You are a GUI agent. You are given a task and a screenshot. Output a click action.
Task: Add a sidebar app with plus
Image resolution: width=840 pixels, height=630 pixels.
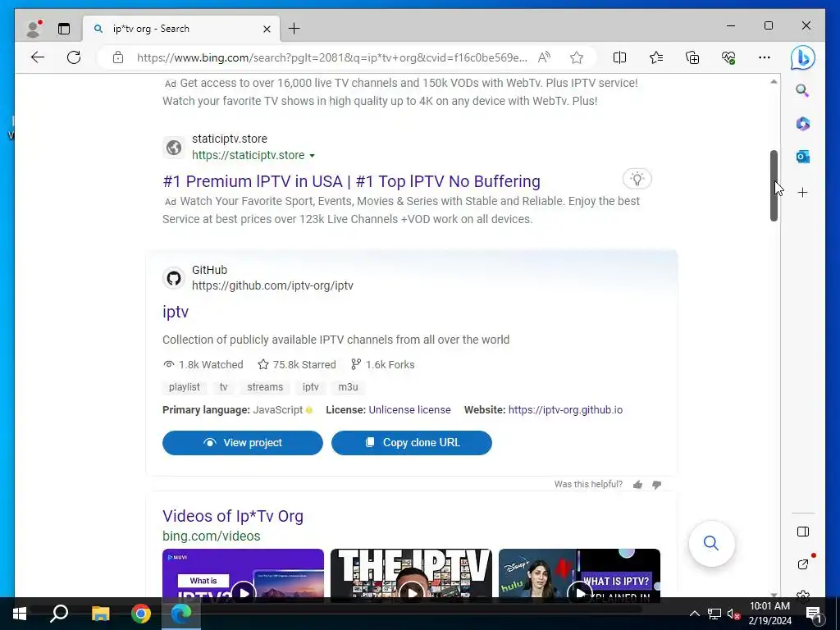802,192
